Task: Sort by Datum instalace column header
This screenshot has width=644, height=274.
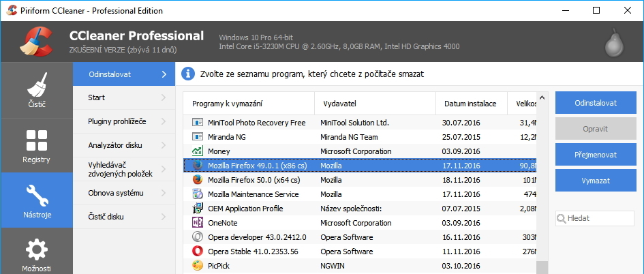Action: [x=470, y=104]
